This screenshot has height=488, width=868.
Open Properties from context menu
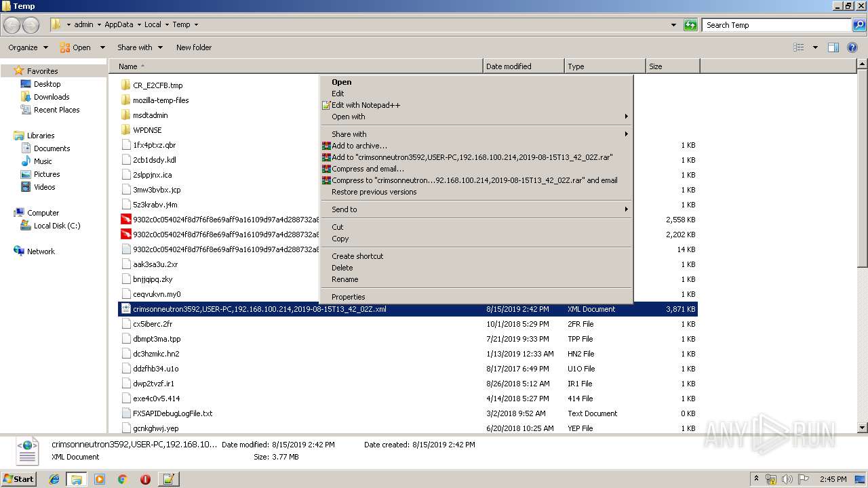(x=476, y=297)
